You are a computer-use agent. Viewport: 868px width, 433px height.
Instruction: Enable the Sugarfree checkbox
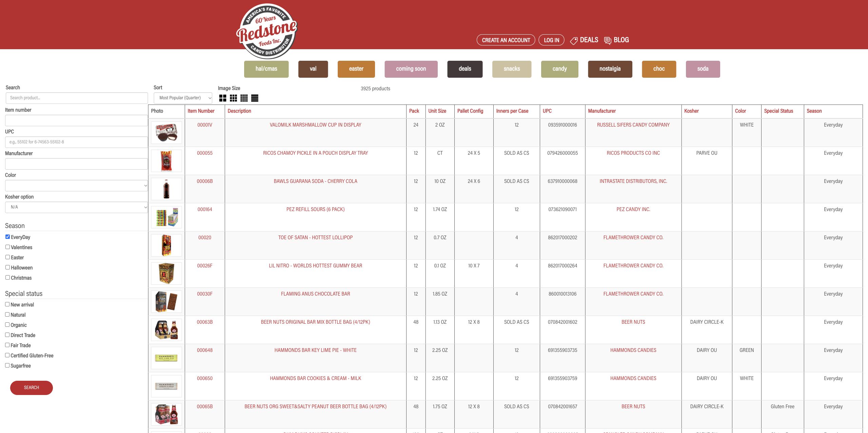coord(7,365)
